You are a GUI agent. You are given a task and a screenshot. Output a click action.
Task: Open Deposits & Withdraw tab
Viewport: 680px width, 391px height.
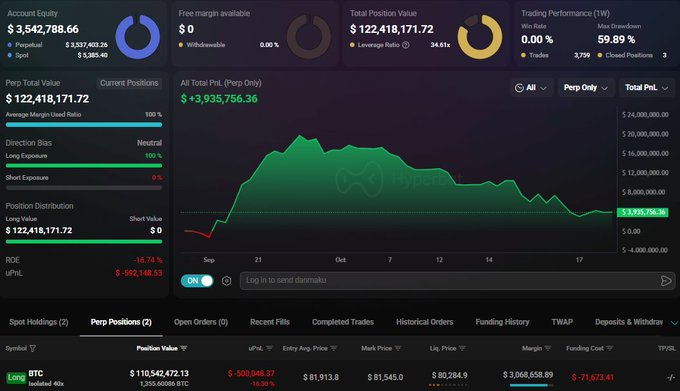pyautogui.click(x=629, y=322)
